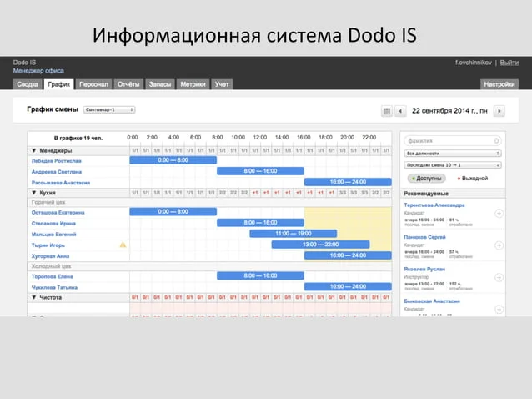Open Лебедев Ростислав employee link
532x399 pixels.
[x=57, y=161]
